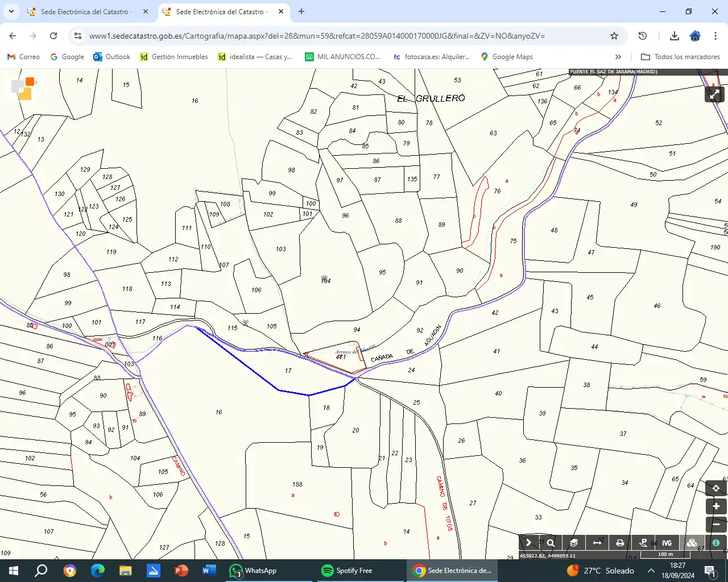Open the browser history clock icon
728x582 pixels.
[643, 36]
